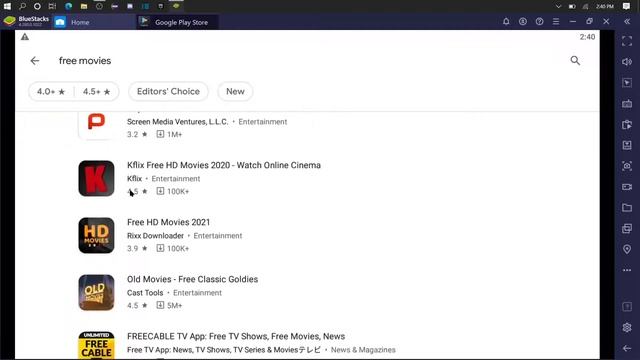This screenshot has height=360, width=640.
Task: Click the '5M+' downloads text
Action: coord(175,306)
